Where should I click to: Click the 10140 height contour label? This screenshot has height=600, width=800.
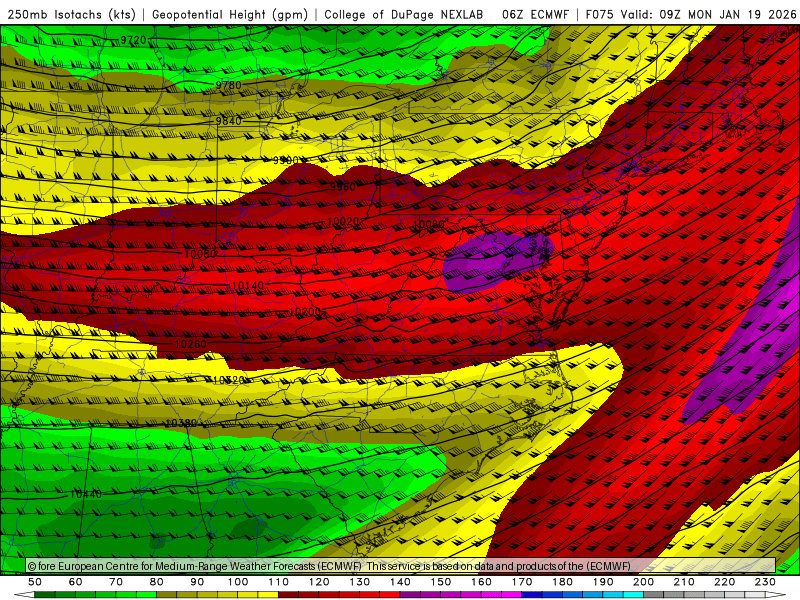(x=247, y=286)
